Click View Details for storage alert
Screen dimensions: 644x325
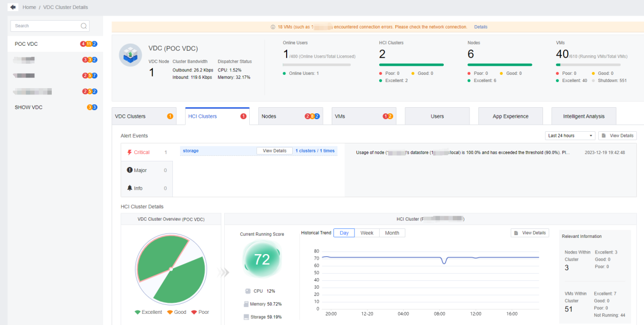coord(274,151)
